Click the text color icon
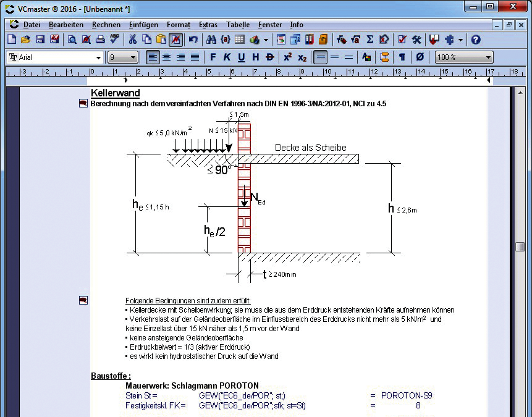Viewport: 532px width, 417px height. pos(366,57)
